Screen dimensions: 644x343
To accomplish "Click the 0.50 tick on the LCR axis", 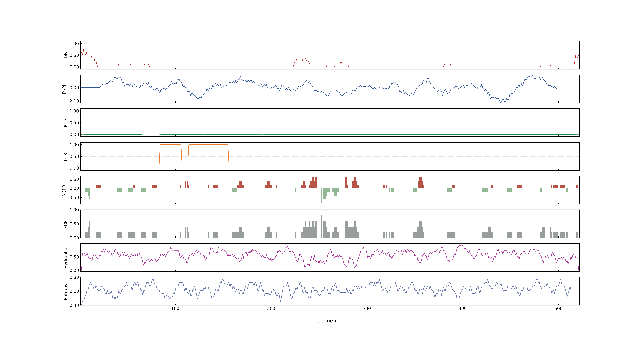I will [x=74, y=157].
